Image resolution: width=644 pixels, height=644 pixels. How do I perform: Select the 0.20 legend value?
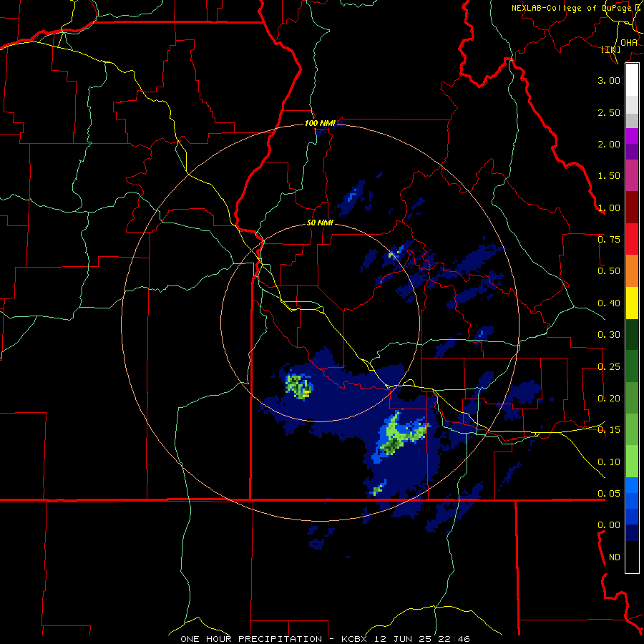pos(609,399)
